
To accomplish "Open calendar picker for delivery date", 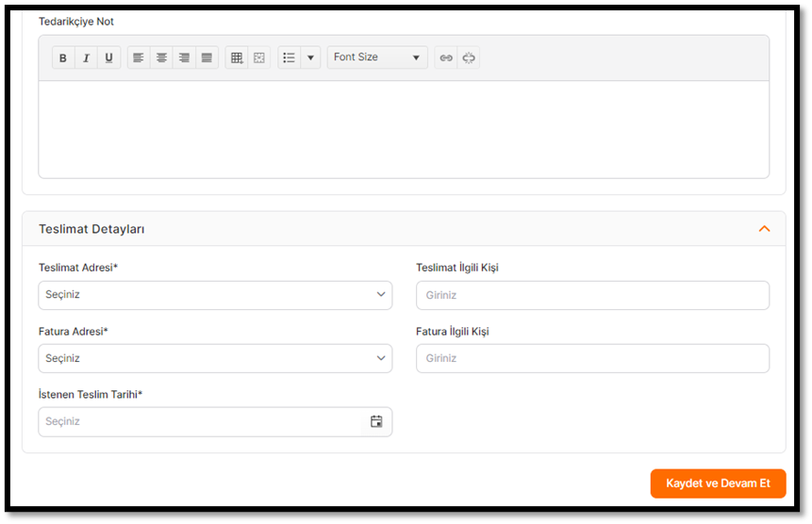I will [x=376, y=421].
